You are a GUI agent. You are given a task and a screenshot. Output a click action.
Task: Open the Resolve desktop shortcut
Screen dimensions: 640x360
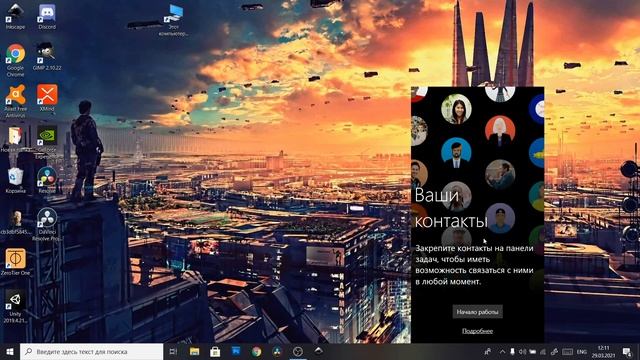tap(47, 180)
